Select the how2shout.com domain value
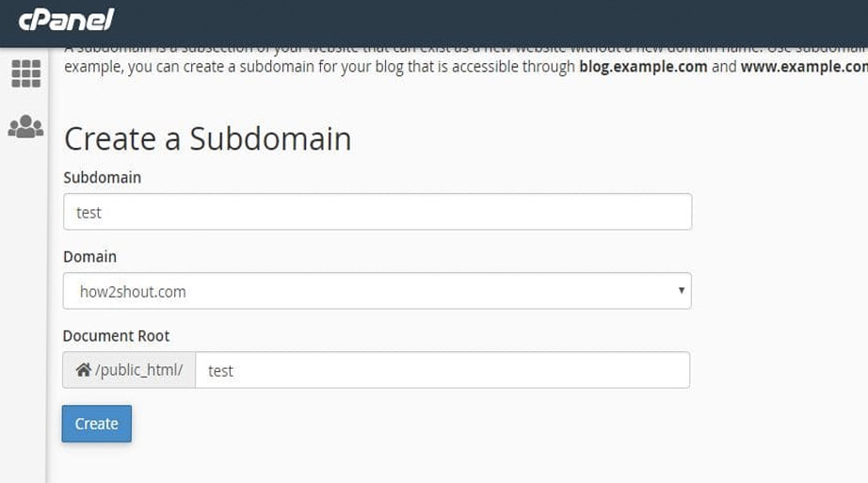This screenshot has height=483, width=868. 133,292
